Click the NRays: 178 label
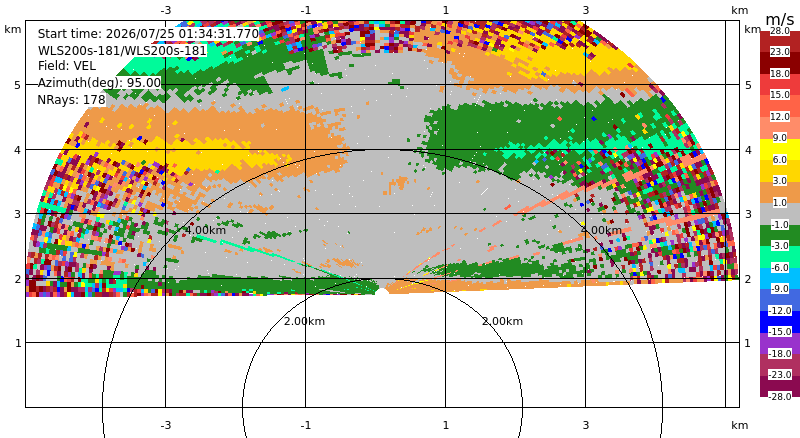The image size is (800, 438). click(71, 100)
